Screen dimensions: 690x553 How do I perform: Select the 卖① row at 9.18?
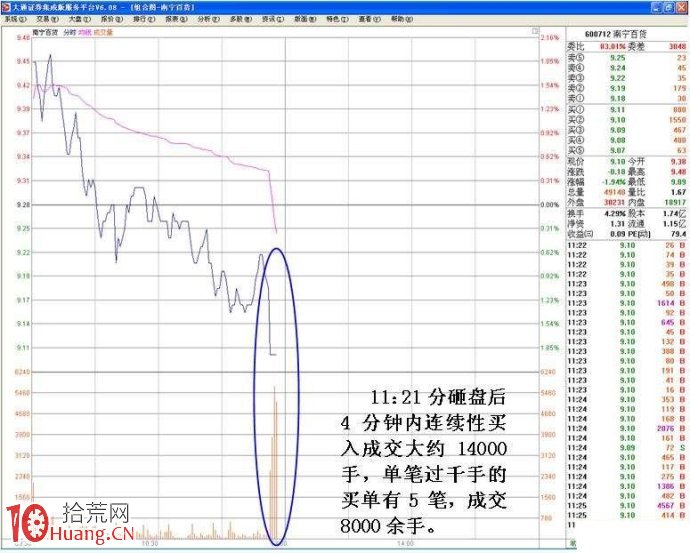point(627,98)
